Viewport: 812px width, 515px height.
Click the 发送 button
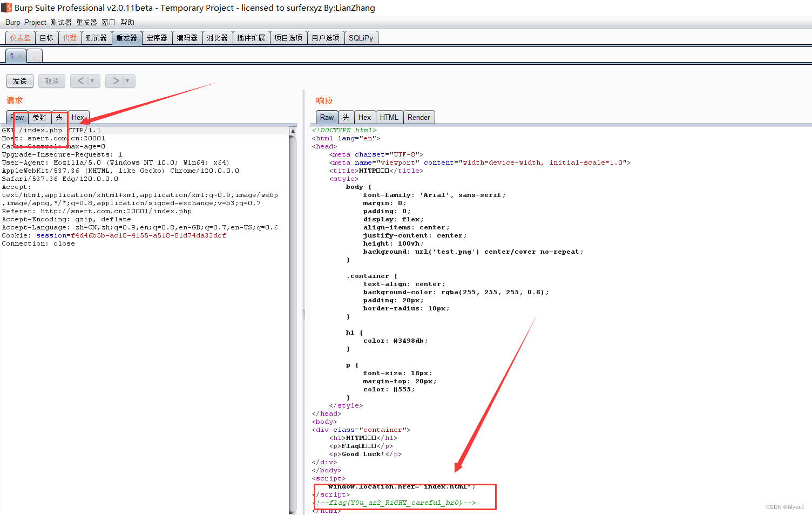(x=20, y=81)
